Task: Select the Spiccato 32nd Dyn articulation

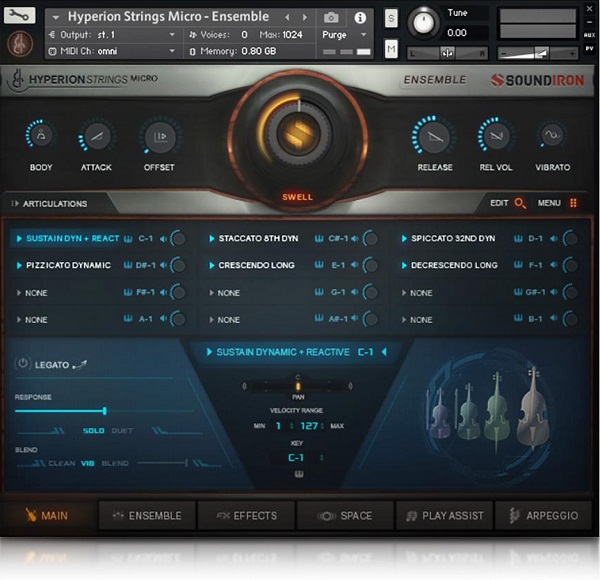Action: (x=453, y=239)
